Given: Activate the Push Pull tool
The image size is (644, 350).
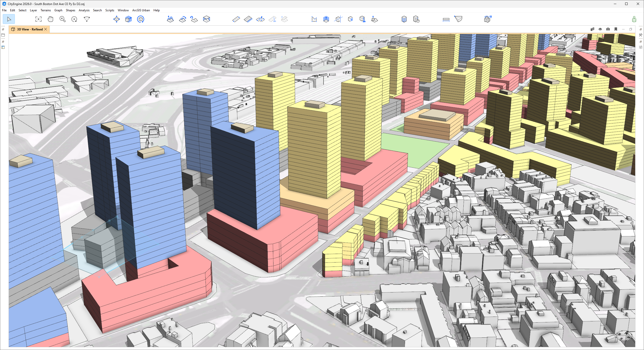Looking at the screenshot, I should tap(326, 19).
